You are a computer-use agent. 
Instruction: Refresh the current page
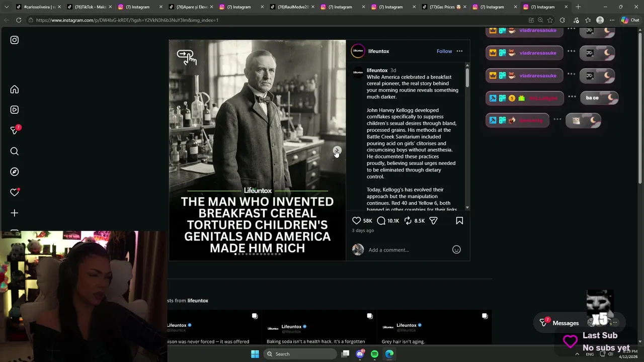click(19, 20)
